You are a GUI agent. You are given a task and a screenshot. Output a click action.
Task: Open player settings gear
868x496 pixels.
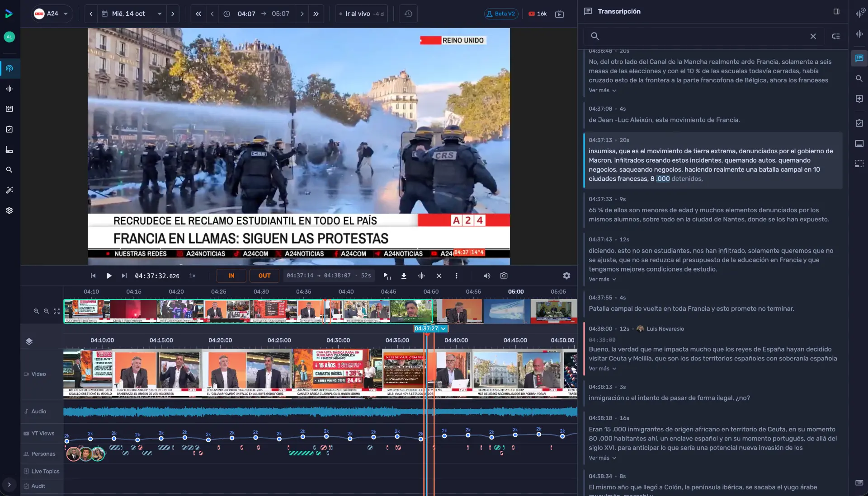[566, 276]
